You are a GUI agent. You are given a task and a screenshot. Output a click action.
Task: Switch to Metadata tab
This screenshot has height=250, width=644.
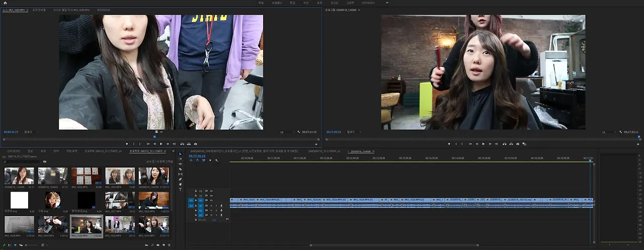click(x=104, y=10)
